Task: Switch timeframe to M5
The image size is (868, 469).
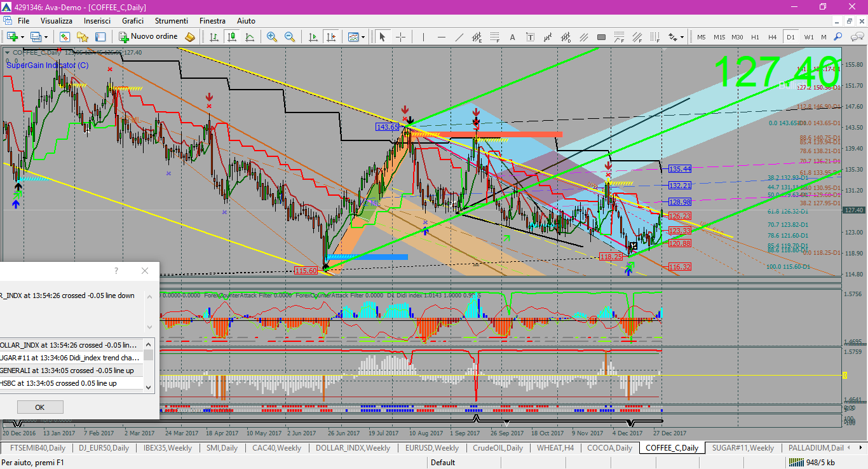Action: (x=702, y=37)
